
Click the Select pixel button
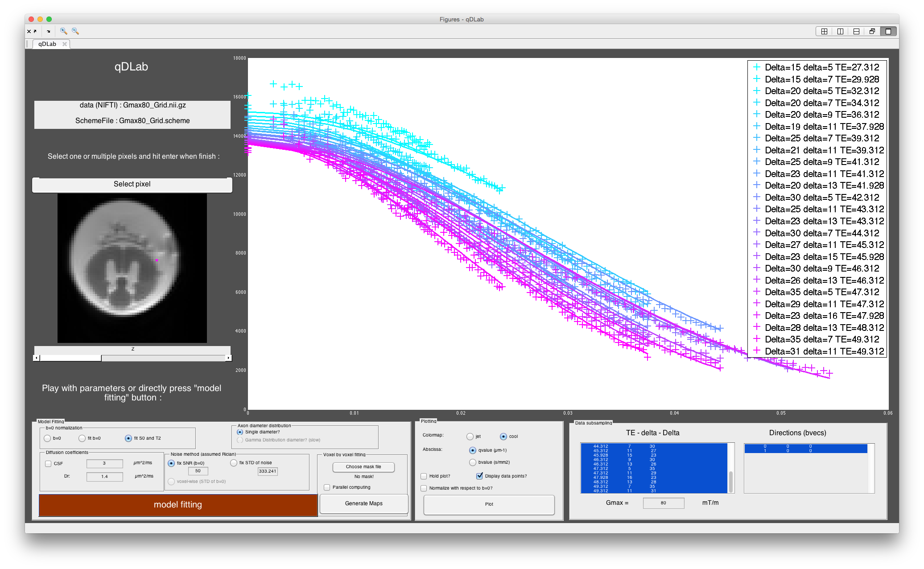132,184
